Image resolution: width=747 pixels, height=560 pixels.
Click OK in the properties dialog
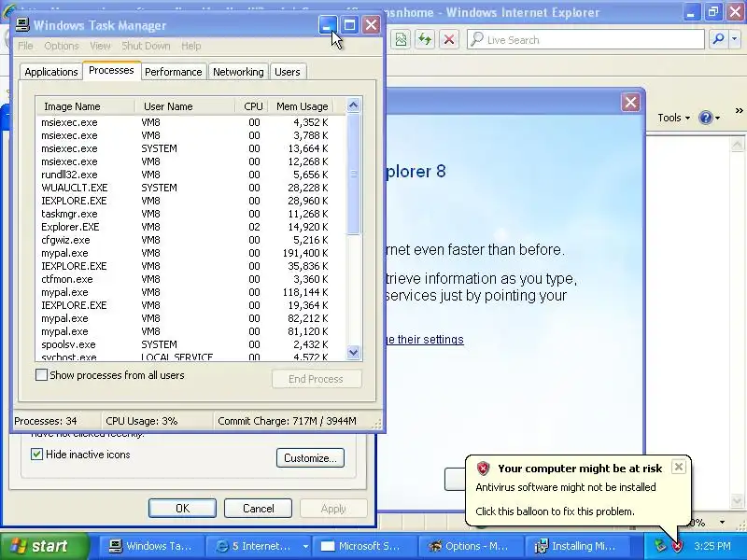(x=182, y=508)
